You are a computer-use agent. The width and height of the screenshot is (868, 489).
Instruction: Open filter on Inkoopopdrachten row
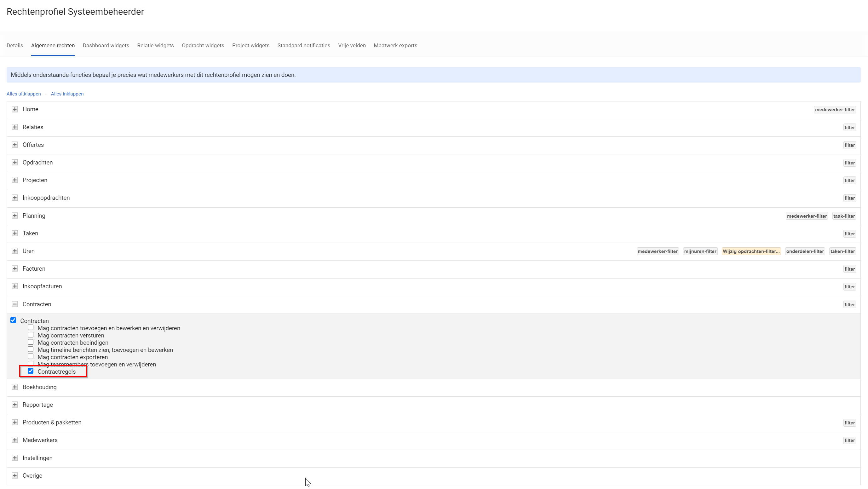(x=849, y=198)
